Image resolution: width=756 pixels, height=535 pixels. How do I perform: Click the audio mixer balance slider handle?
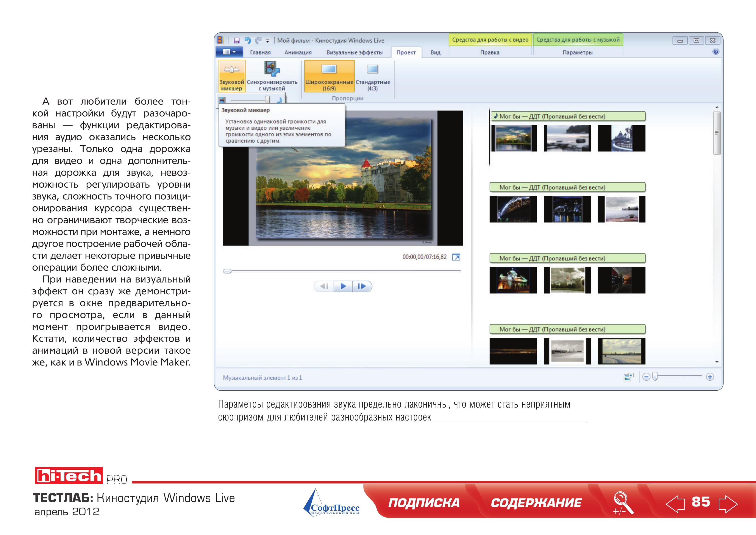click(x=267, y=100)
